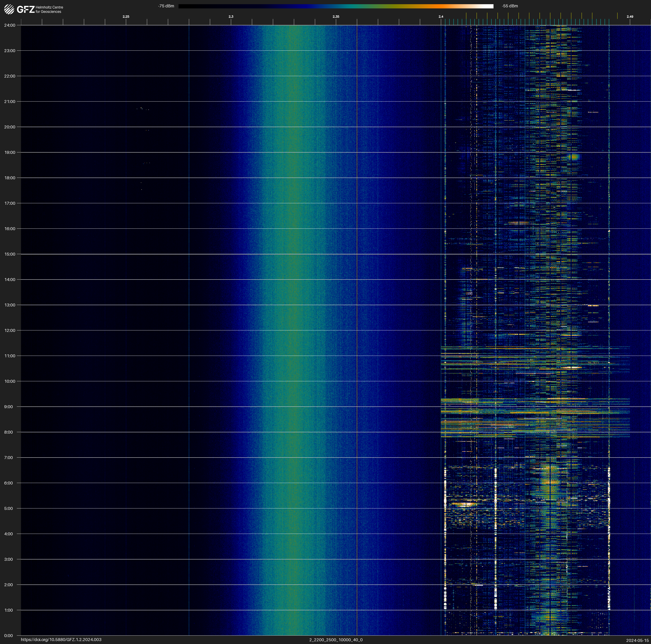Screen dimensions: 651x644
Task: Click the GFZ striped circle logo icon
Action: pyautogui.click(x=9, y=9)
